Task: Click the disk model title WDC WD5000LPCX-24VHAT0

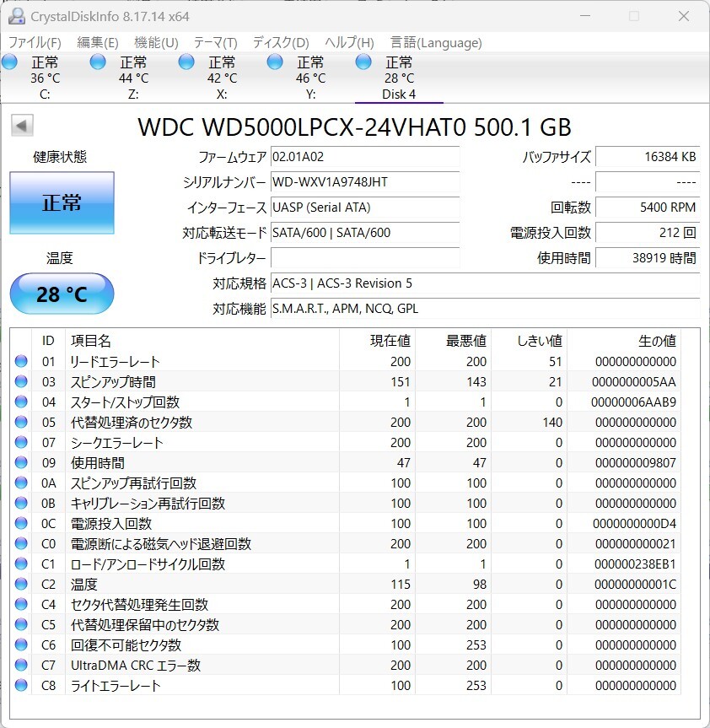Action: coord(302,127)
